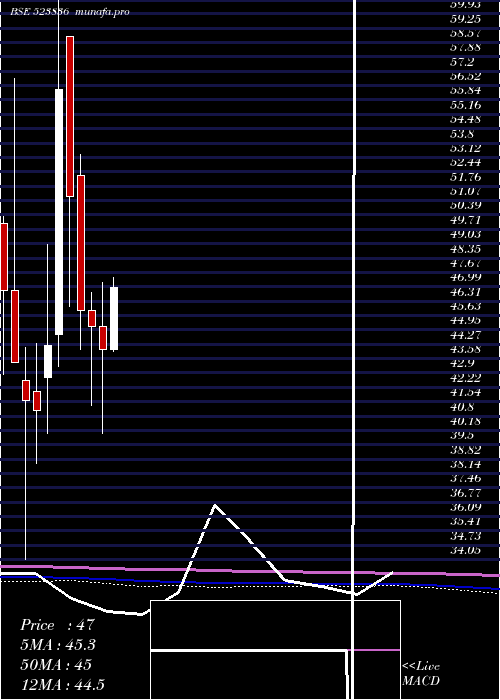Click the 56.52 price axis label

coord(465,76)
